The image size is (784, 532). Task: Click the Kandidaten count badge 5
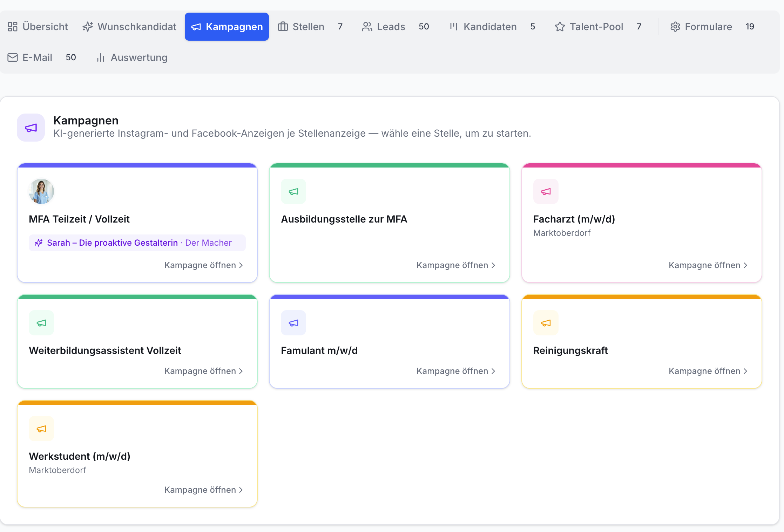click(533, 27)
